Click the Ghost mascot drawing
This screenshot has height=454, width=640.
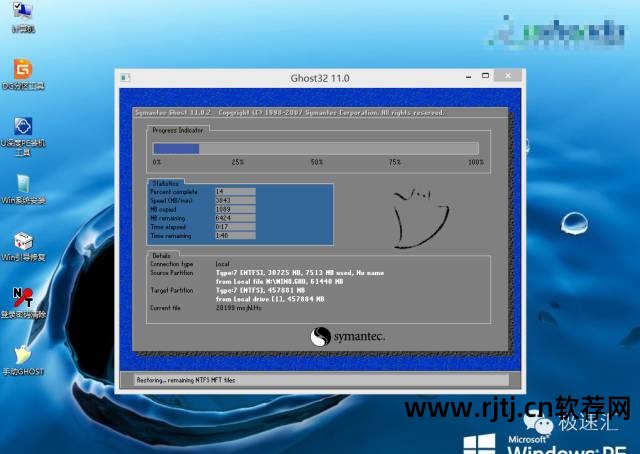pyautogui.click(x=420, y=218)
